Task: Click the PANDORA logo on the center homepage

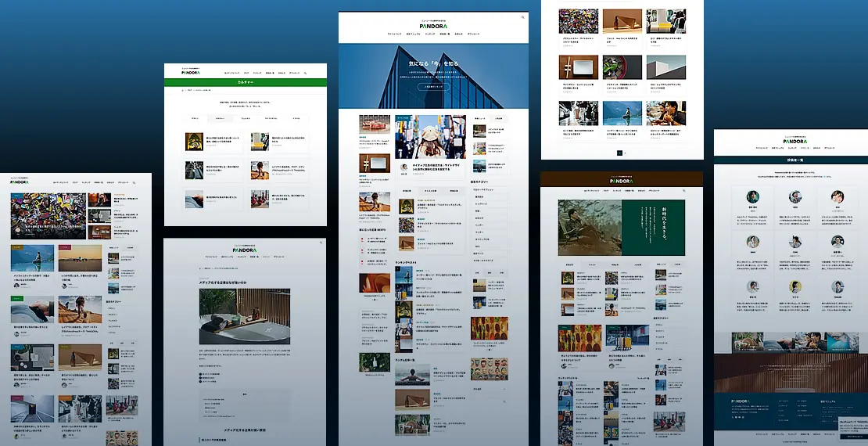Action: coord(432,25)
